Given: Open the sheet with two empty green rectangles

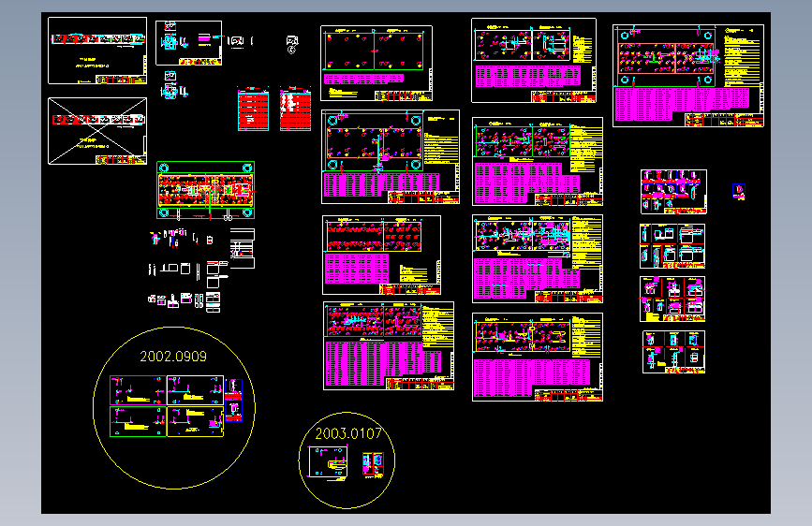Looking at the screenshot, I should coord(376,63).
